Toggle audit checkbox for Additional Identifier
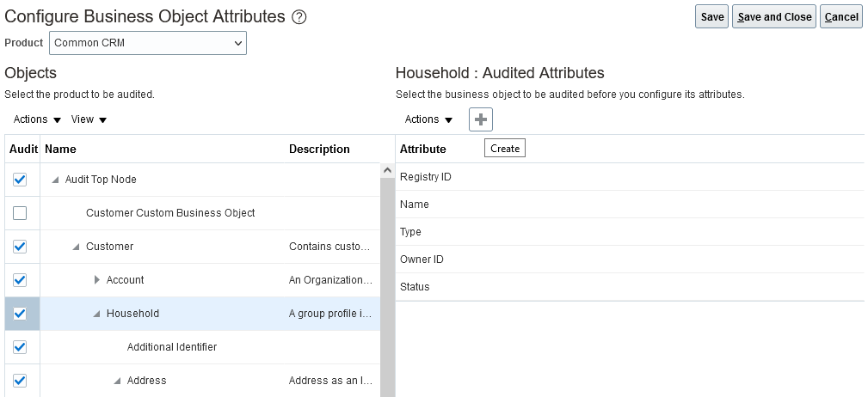Viewport: 868px width, 397px height. [x=21, y=347]
